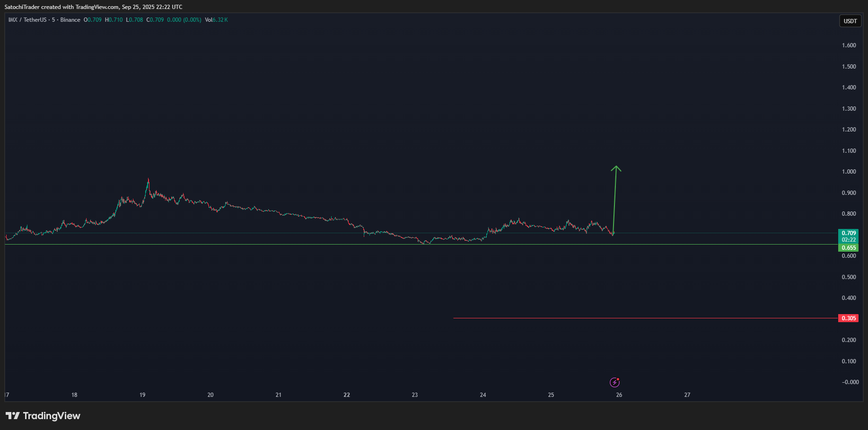Screen dimensions: 868x430
Task: Click the open value O0.709
Action: tap(93, 20)
